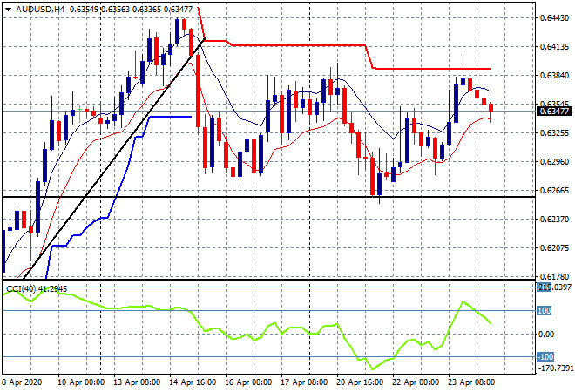Click the 0.63840 price axis label
Viewport: 575px width, 392px height.
click(x=554, y=75)
